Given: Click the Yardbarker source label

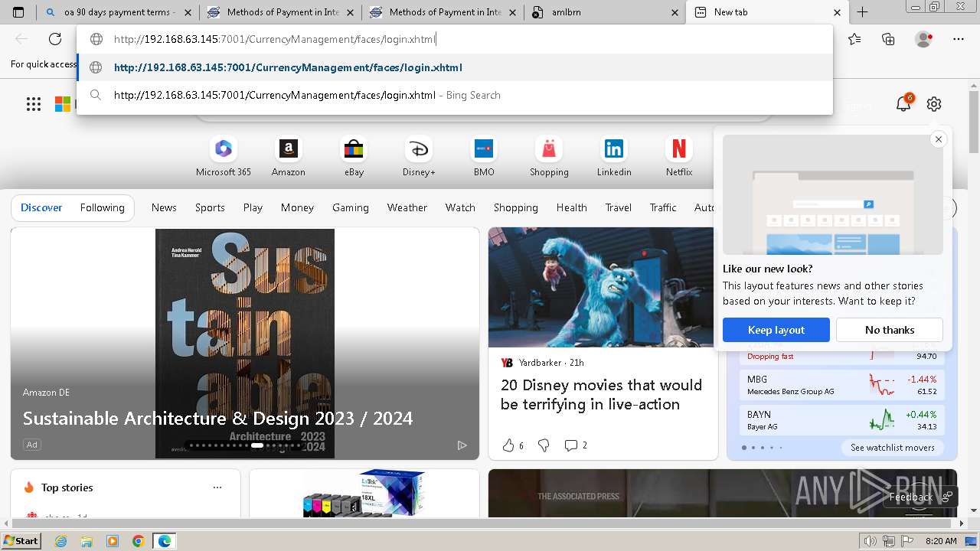Looking at the screenshot, I should [541, 362].
